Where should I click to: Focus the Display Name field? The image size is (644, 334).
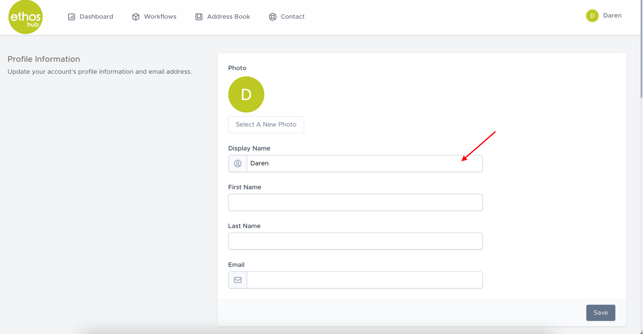[364, 163]
